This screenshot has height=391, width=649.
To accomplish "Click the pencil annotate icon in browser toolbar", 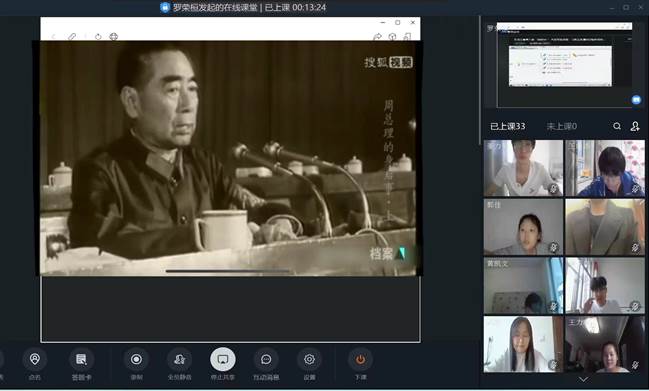I will (72, 36).
